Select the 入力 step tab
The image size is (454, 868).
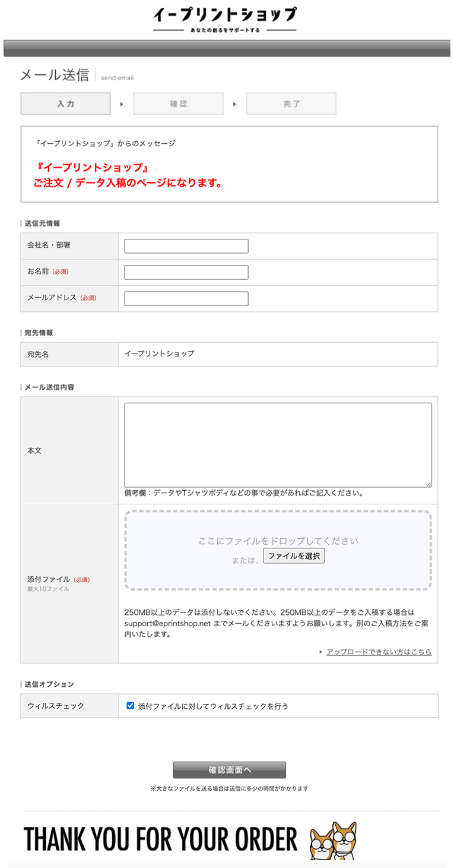coord(66,103)
